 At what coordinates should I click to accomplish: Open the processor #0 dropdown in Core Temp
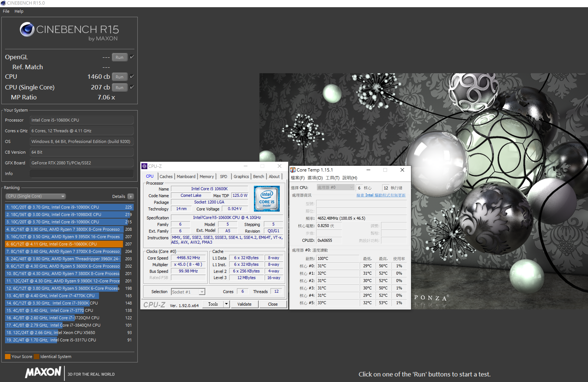[335, 188]
